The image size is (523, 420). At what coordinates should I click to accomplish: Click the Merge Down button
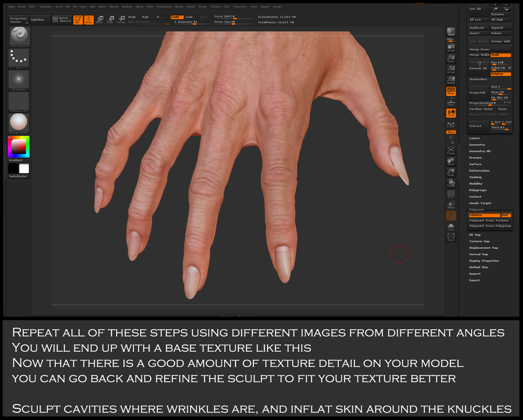pyautogui.click(x=490, y=50)
